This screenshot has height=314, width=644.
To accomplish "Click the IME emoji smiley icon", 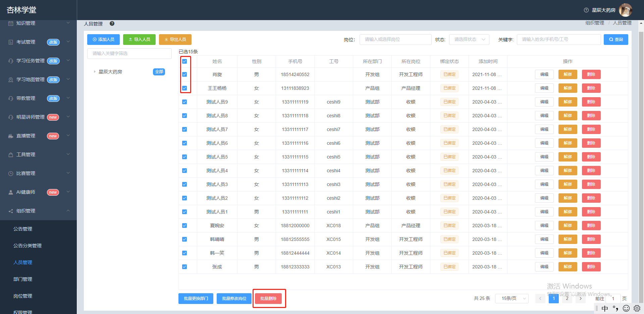I will [626, 308].
